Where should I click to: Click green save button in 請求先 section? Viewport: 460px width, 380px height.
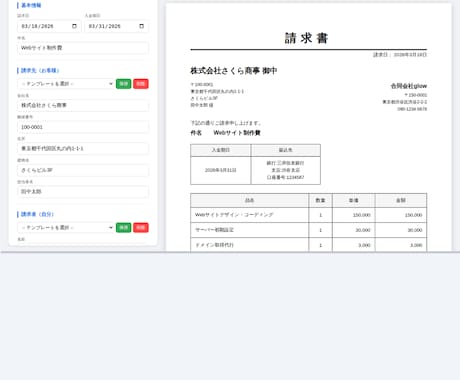[x=124, y=84]
